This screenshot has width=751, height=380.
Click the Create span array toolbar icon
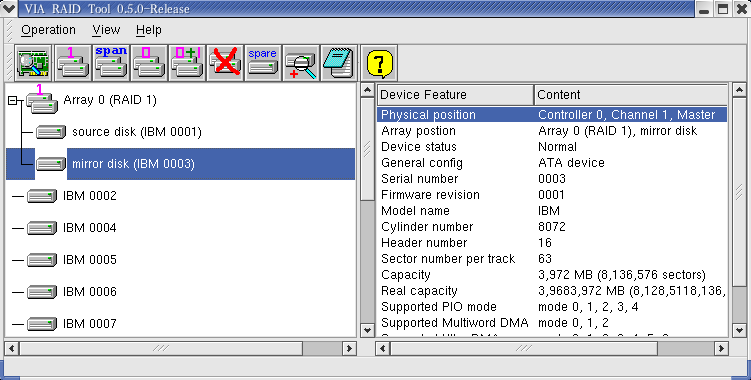pos(111,63)
